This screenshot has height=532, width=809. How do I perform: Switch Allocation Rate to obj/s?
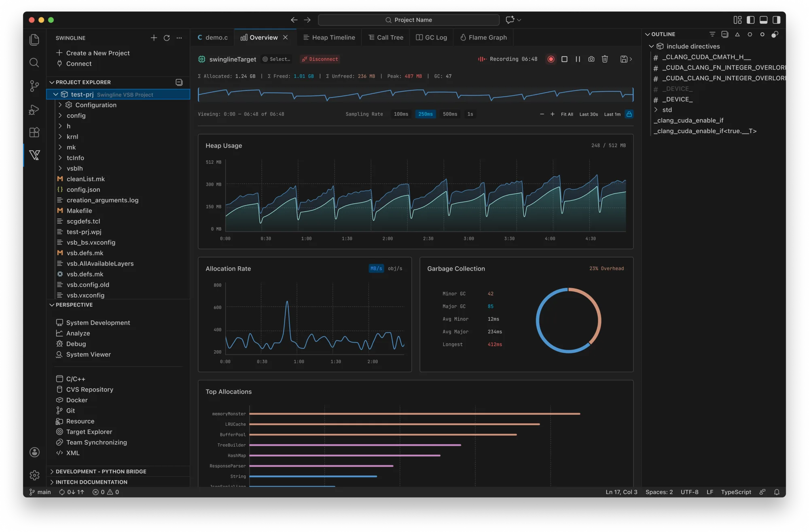395,269
